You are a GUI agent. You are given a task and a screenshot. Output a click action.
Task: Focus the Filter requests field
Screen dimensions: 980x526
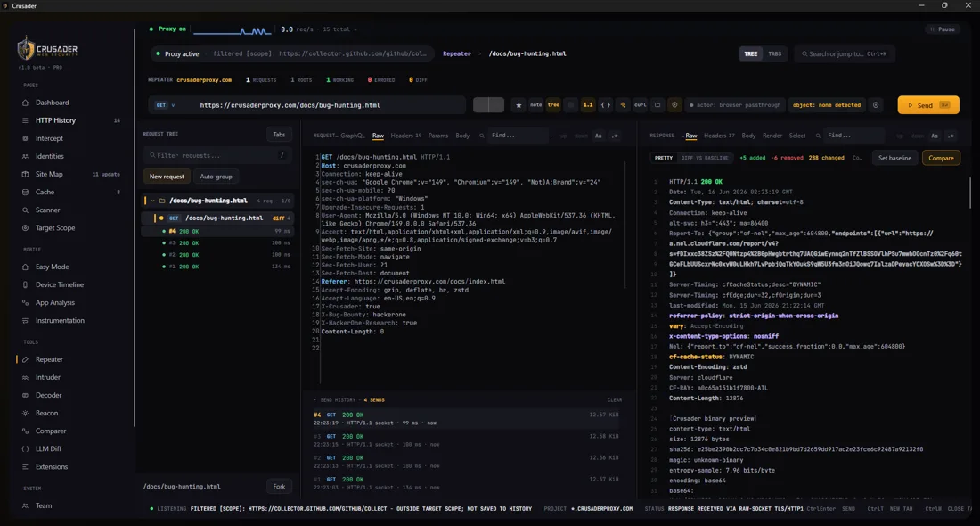tap(217, 156)
